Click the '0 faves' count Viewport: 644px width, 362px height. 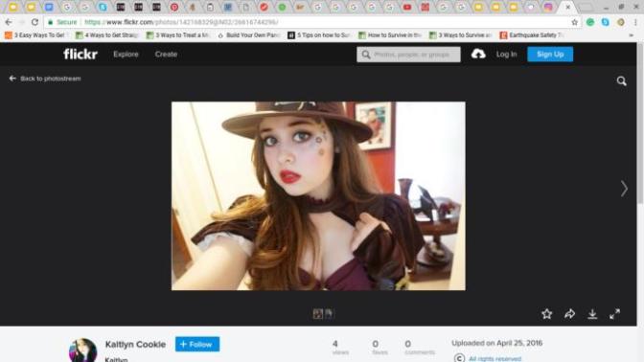coord(379,348)
